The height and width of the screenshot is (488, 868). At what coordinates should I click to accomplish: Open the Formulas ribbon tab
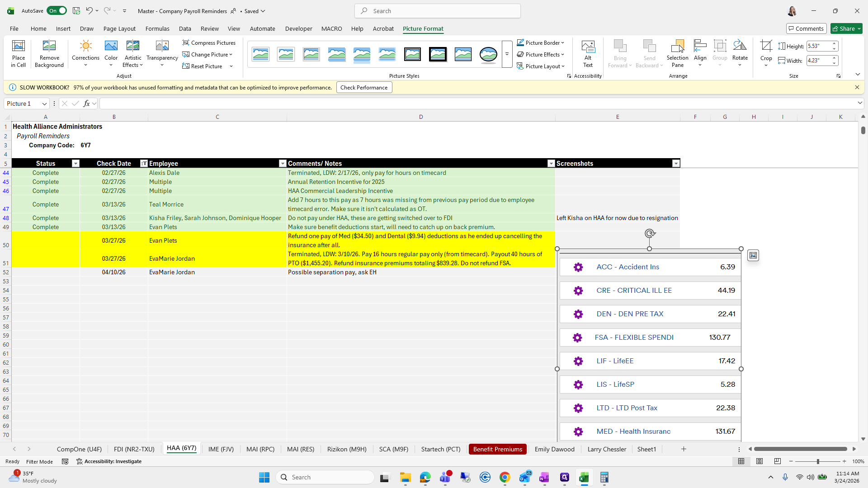point(157,28)
